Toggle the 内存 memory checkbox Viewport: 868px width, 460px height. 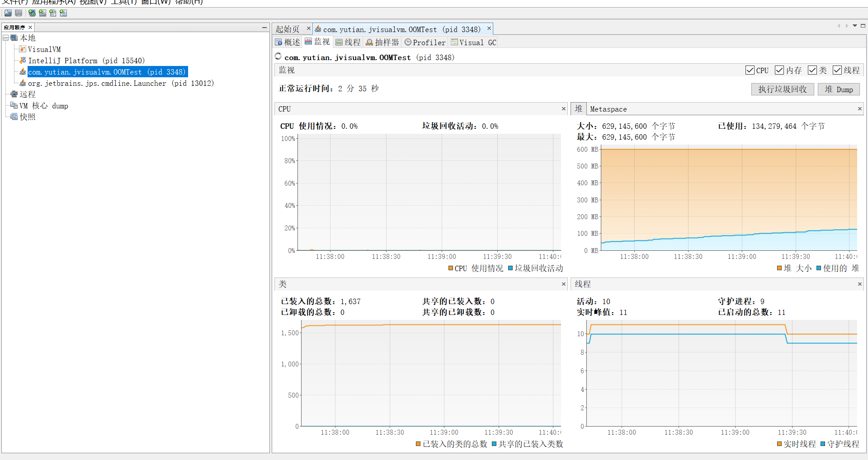pyautogui.click(x=779, y=70)
